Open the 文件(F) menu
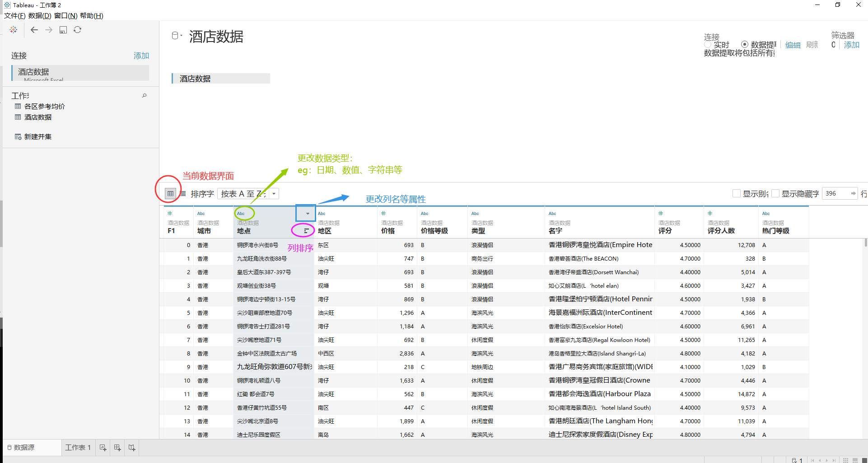The height and width of the screenshot is (463, 868). tap(15, 16)
